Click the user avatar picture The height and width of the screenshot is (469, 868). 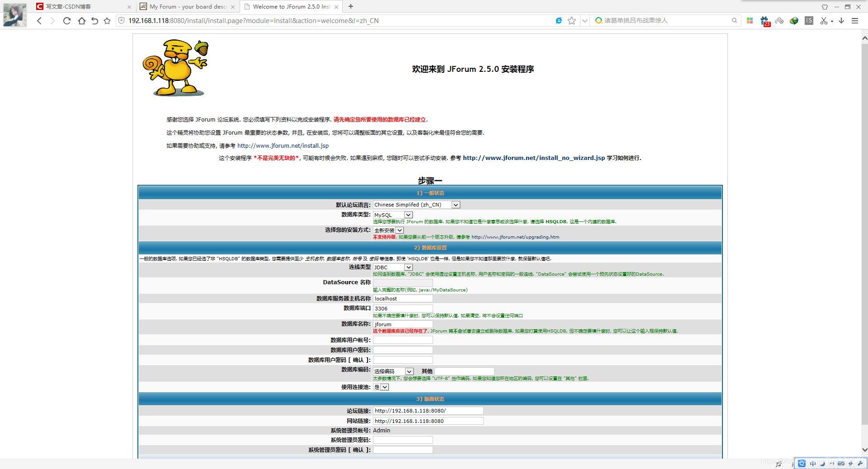point(15,14)
